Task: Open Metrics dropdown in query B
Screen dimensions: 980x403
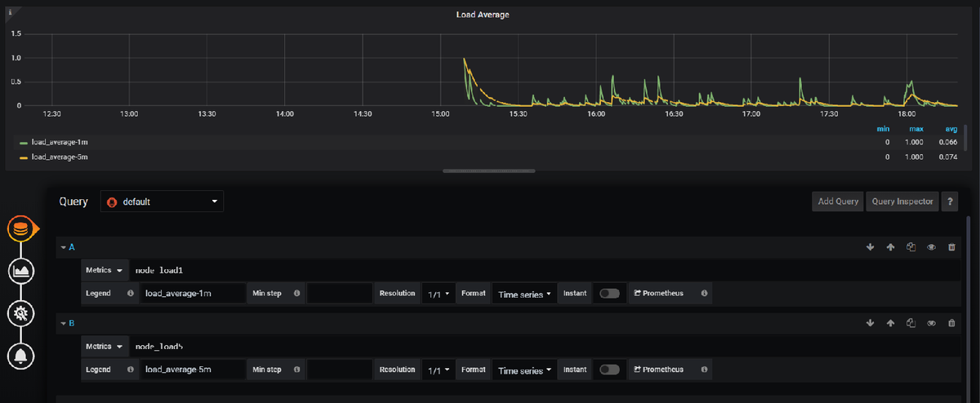Action: tap(105, 347)
